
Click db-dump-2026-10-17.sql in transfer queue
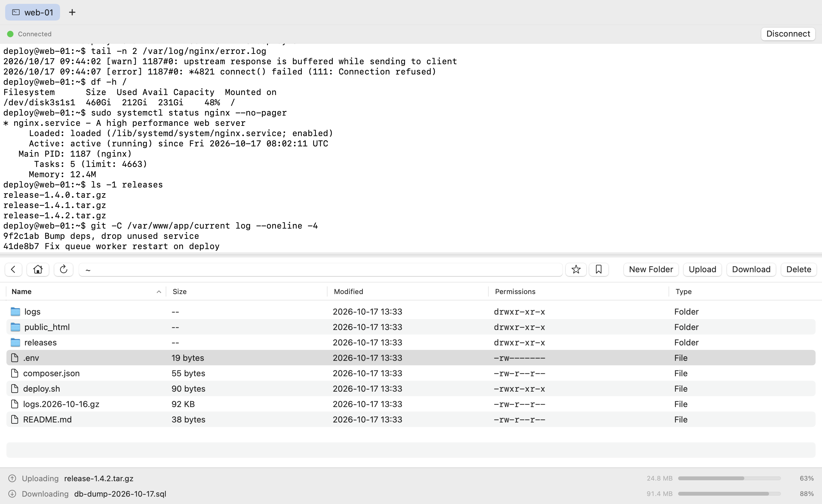click(120, 494)
